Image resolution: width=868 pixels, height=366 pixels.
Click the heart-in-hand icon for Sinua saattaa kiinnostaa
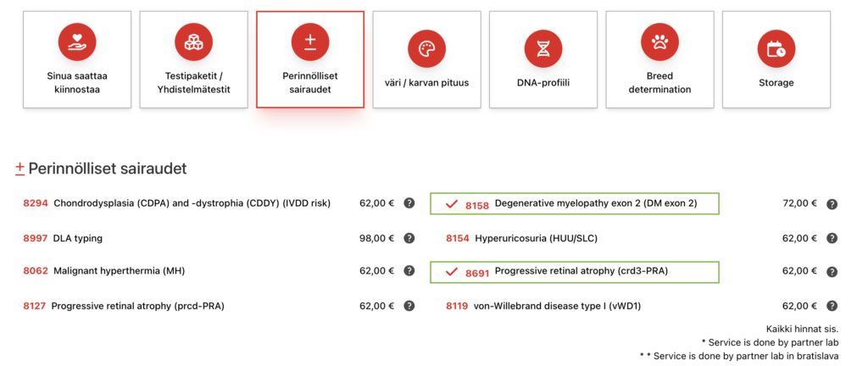point(77,39)
